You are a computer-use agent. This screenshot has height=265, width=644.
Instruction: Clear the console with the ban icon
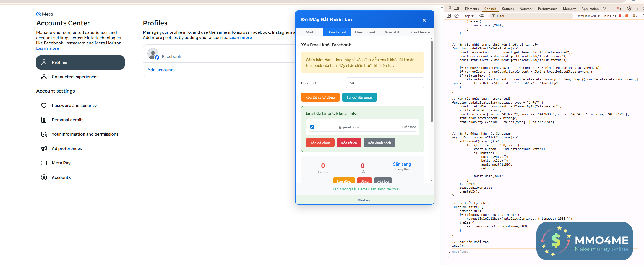tap(457, 16)
